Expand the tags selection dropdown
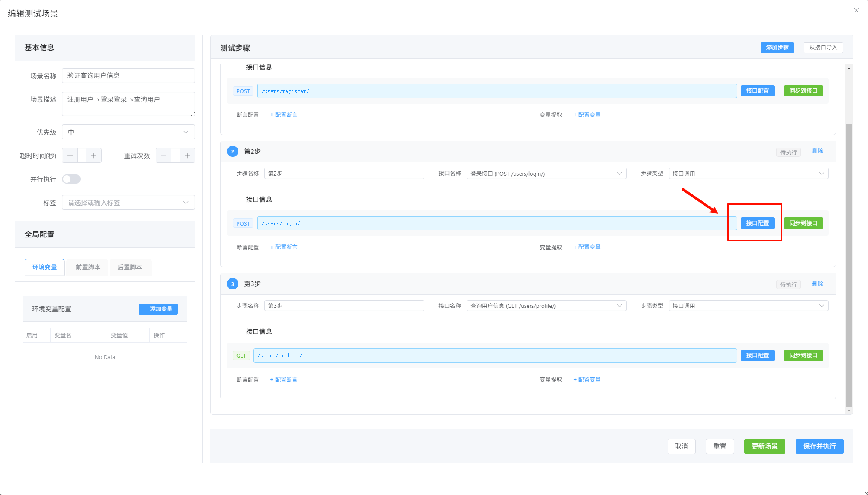The width and height of the screenshot is (868, 495). click(128, 203)
